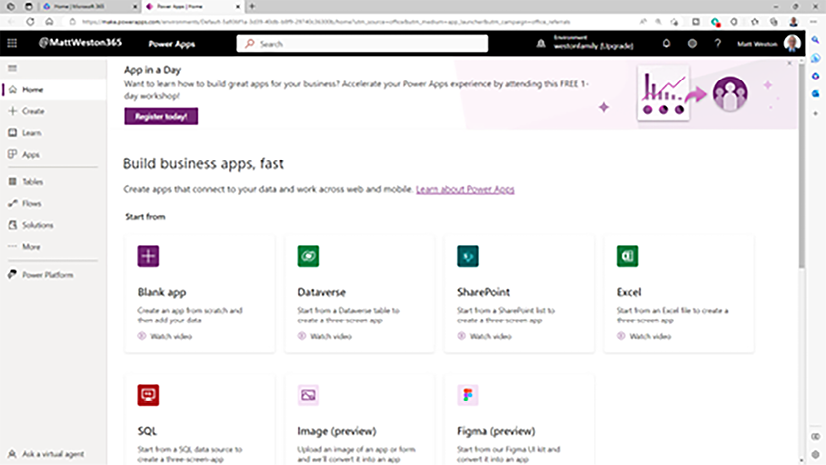Click Register today! button
This screenshot has height=465, width=826.
[x=161, y=116]
